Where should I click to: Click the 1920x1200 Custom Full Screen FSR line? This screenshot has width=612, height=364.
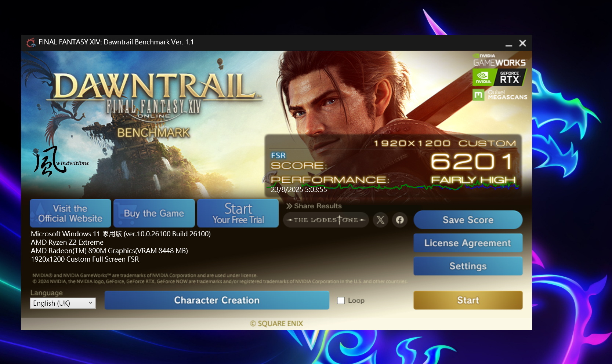(x=85, y=259)
